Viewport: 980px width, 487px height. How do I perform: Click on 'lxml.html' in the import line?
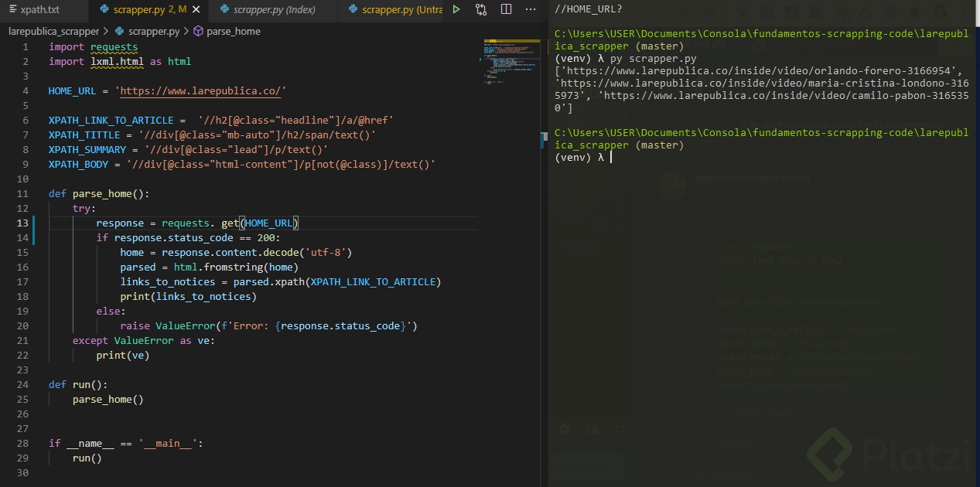click(x=118, y=62)
